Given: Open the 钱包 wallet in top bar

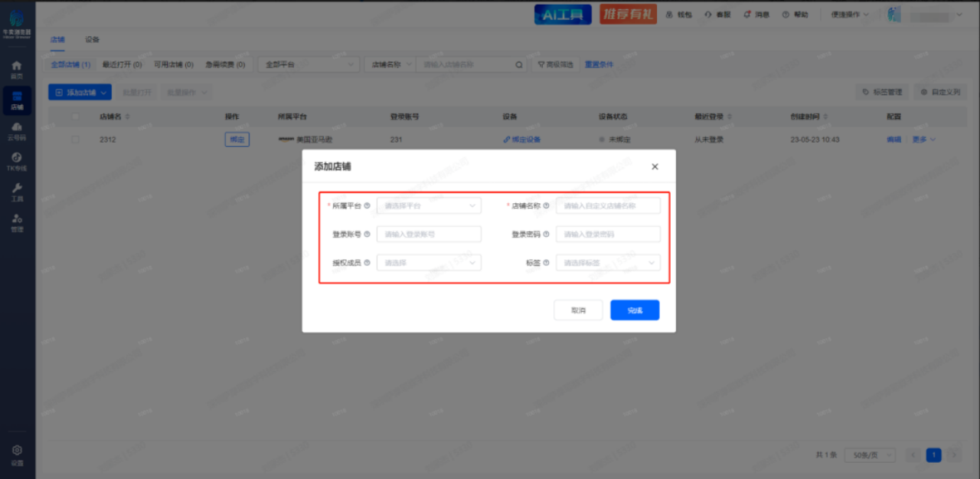Looking at the screenshot, I should 679,15.
